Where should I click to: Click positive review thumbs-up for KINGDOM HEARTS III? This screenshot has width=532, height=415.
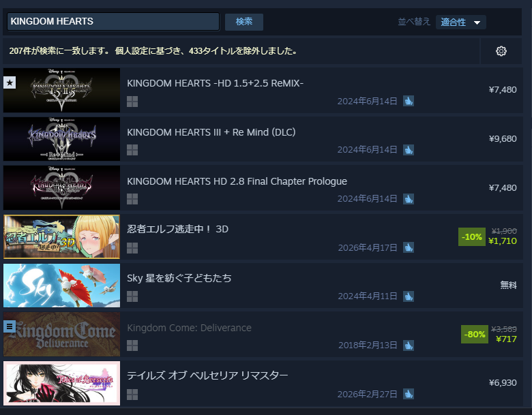click(409, 150)
